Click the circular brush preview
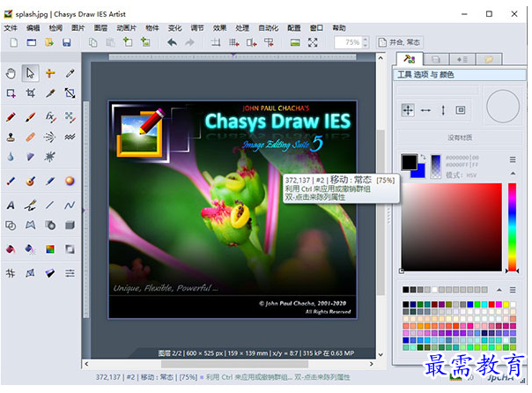 click(503, 107)
